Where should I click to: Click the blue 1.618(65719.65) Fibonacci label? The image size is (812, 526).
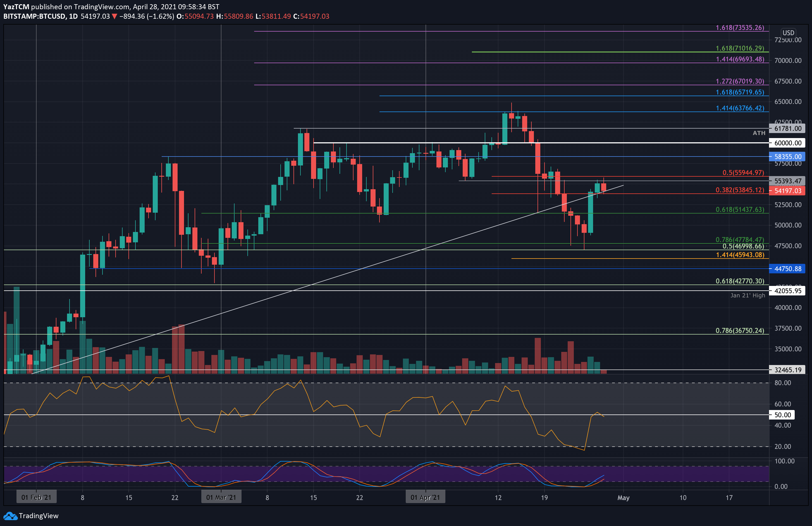(740, 92)
